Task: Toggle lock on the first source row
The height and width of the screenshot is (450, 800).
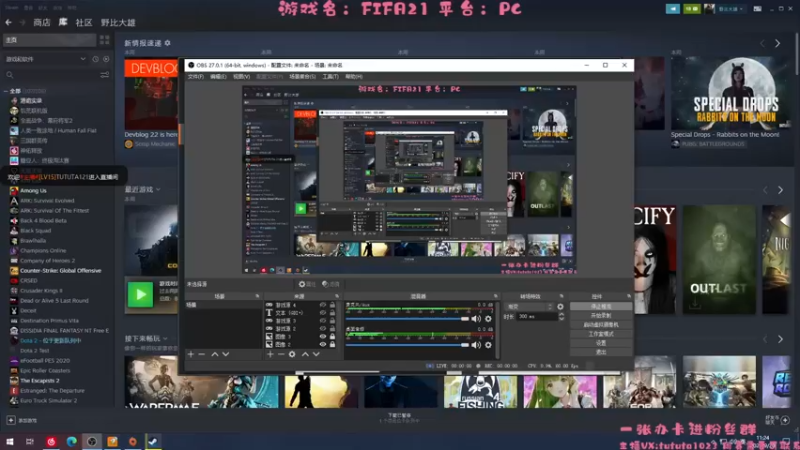Action: pos(333,305)
